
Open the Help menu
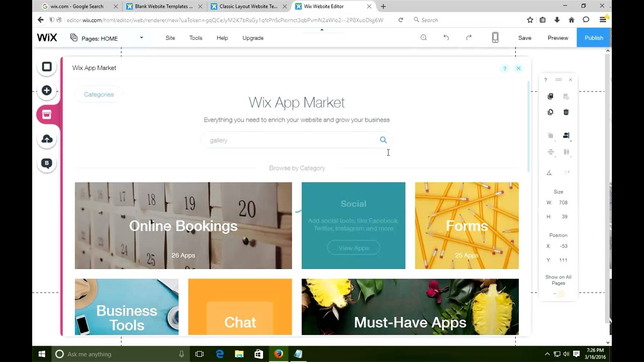[x=222, y=38]
